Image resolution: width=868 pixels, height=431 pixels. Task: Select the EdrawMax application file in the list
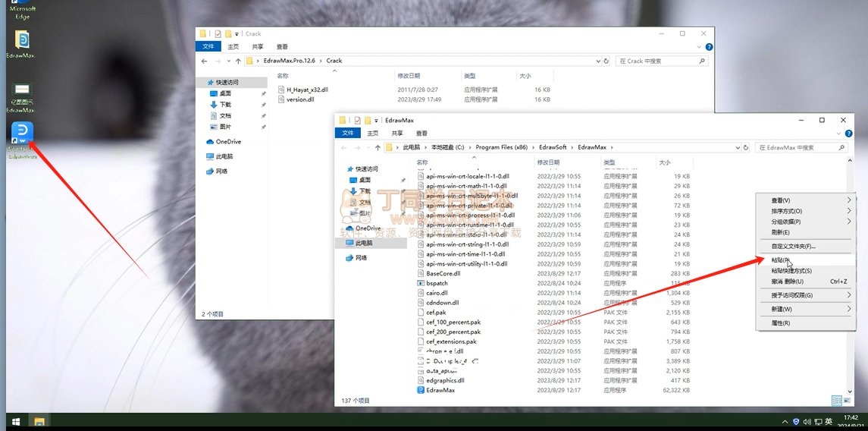440,390
